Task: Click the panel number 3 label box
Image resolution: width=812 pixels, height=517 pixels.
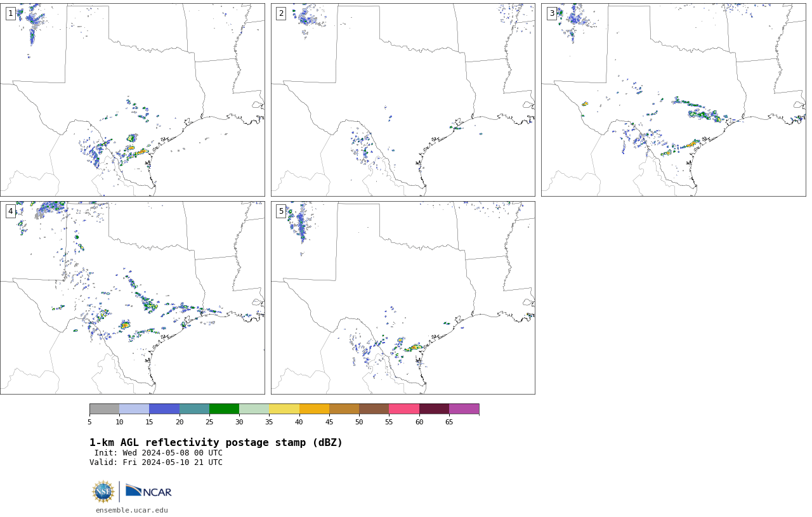Action: [552, 13]
